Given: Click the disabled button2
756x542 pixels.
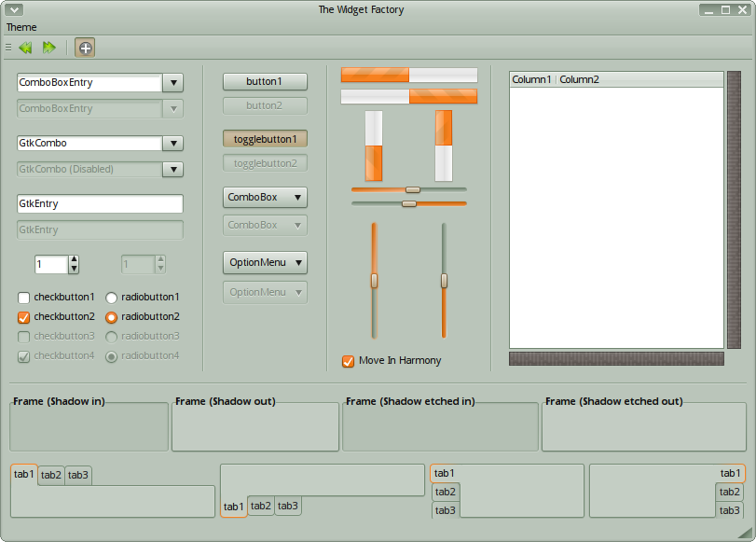Looking at the screenshot, I should point(265,105).
